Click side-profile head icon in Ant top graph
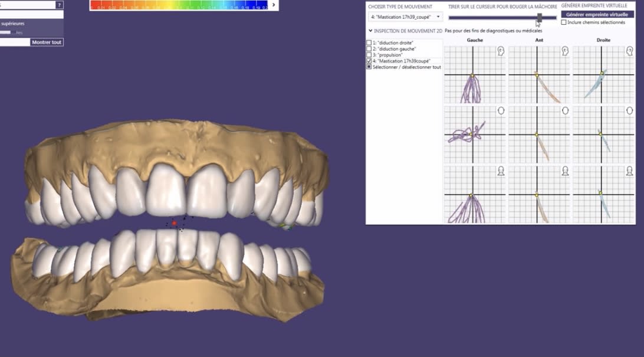Screen dimensions: 644x357 (564, 51)
